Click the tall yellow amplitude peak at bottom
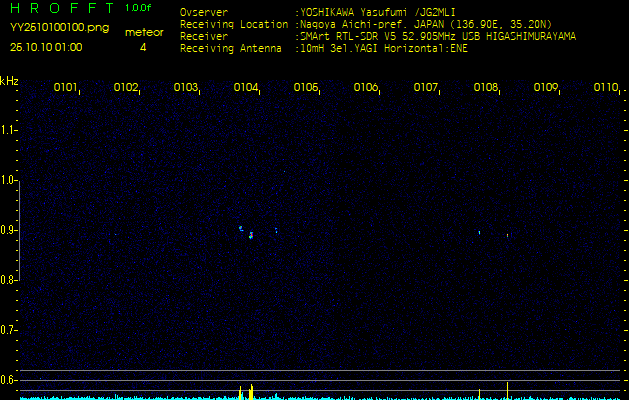Screen dimensions: 629x400 tap(251, 390)
